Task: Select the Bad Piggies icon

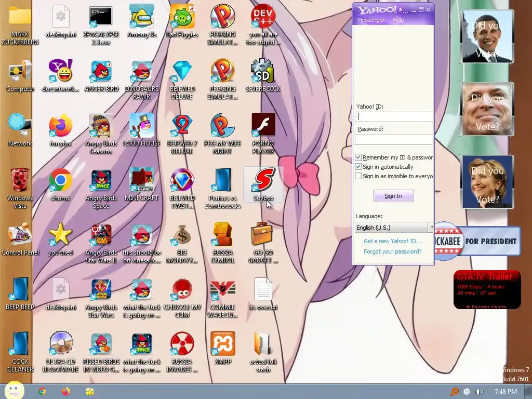Action: pos(182,22)
